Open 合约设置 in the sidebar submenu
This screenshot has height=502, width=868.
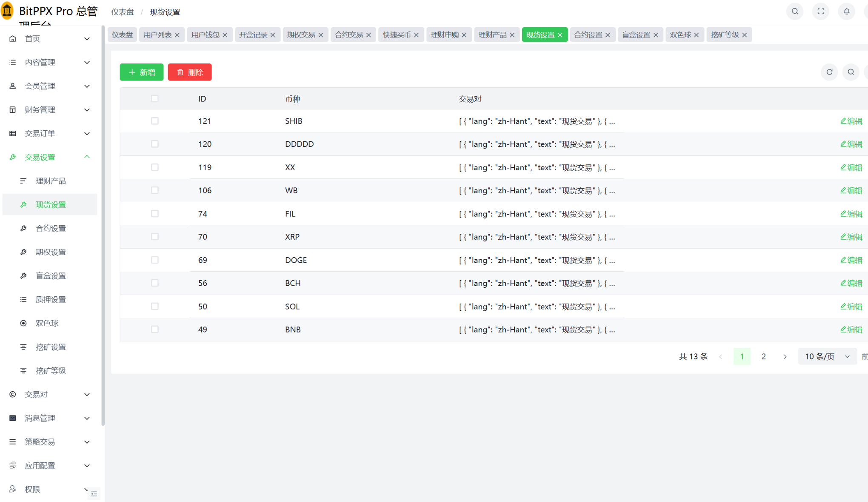pos(51,228)
